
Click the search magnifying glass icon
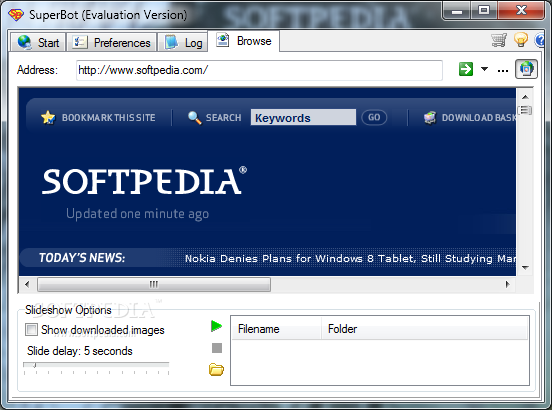[x=194, y=118]
